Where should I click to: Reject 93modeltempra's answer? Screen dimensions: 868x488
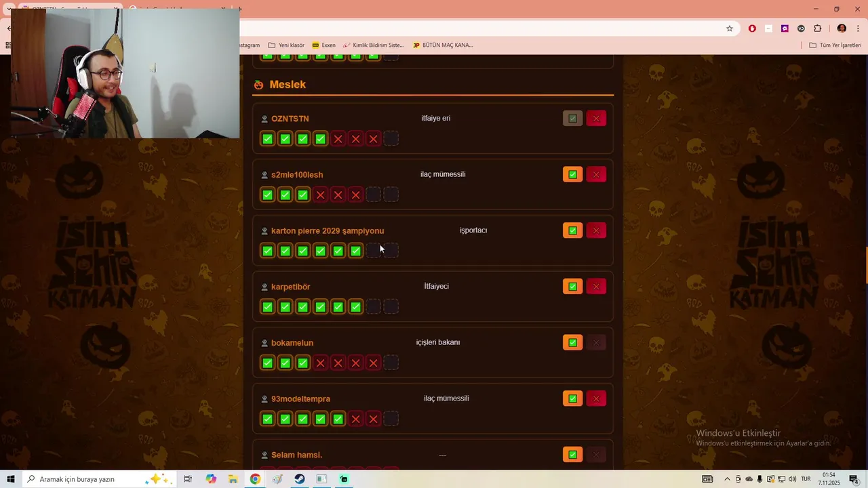(x=596, y=399)
